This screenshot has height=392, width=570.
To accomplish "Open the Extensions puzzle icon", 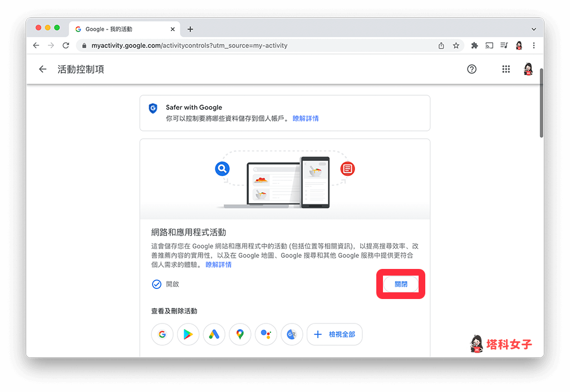I will [474, 46].
